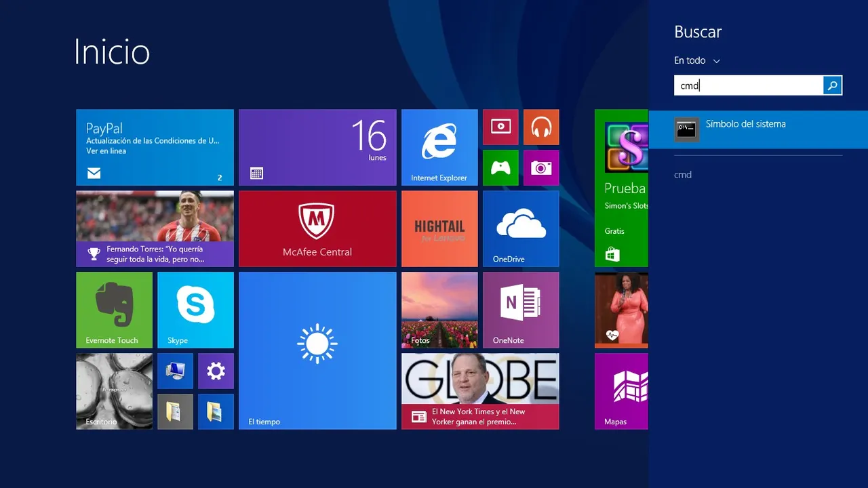The height and width of the screenshot is (488, 868).
Task: Select the cmd search suggestion
Action: point(683,175)
